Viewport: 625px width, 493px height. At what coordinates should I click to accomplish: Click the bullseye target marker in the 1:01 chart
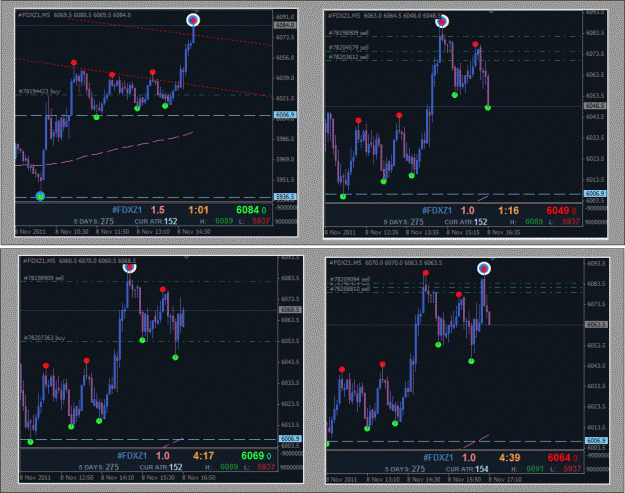(x=193, y=20)
